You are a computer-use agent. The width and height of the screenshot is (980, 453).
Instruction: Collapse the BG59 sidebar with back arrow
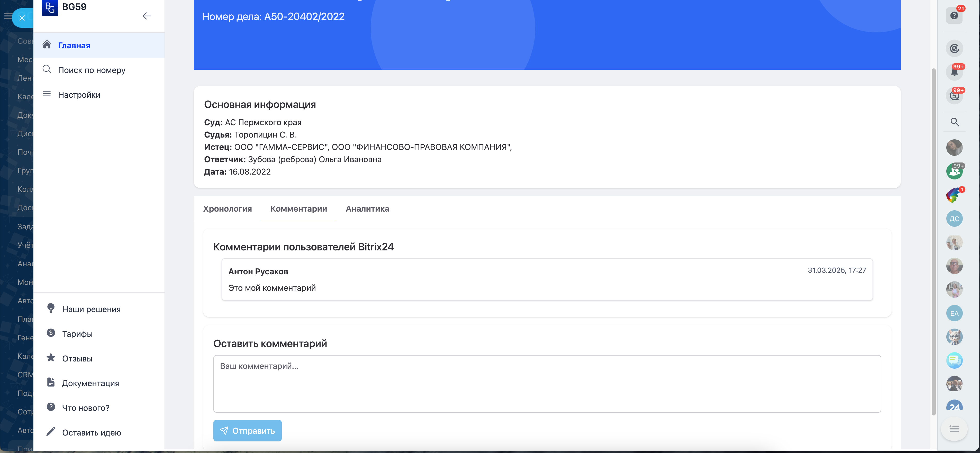(x=147, y=16)
